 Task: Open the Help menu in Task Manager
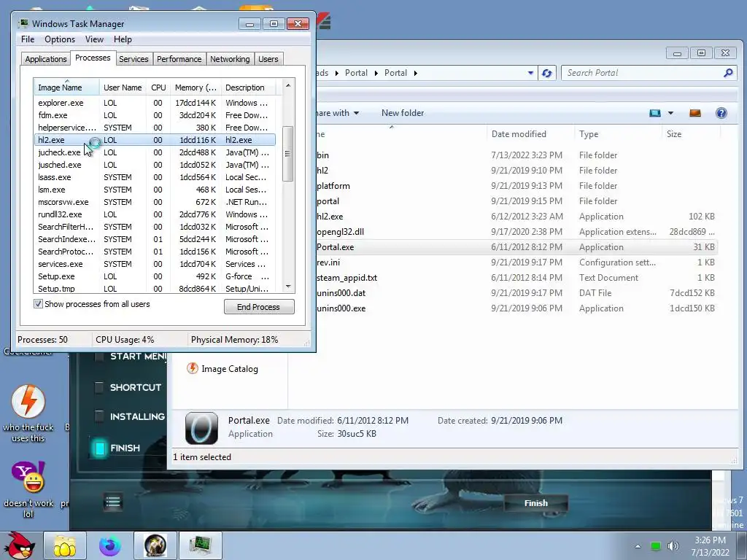[x=123, y=39]
